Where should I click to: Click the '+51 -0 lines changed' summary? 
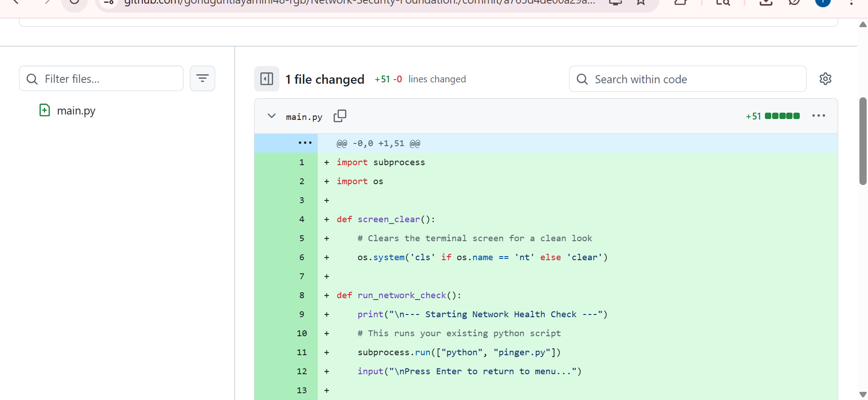(x=420, y=79)
